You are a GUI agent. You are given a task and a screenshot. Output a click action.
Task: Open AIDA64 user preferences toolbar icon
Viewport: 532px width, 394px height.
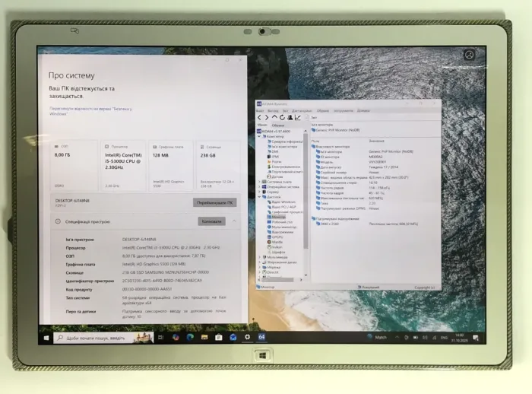[290, 118]
